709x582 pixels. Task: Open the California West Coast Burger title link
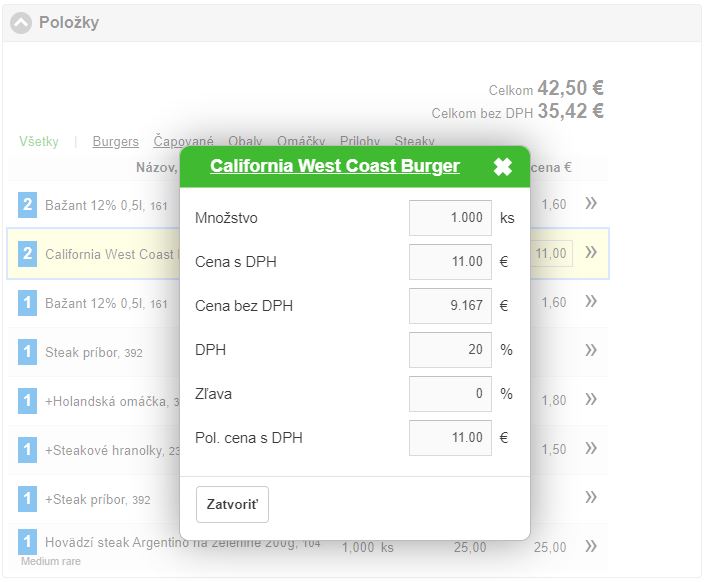(x=335, y=166)
